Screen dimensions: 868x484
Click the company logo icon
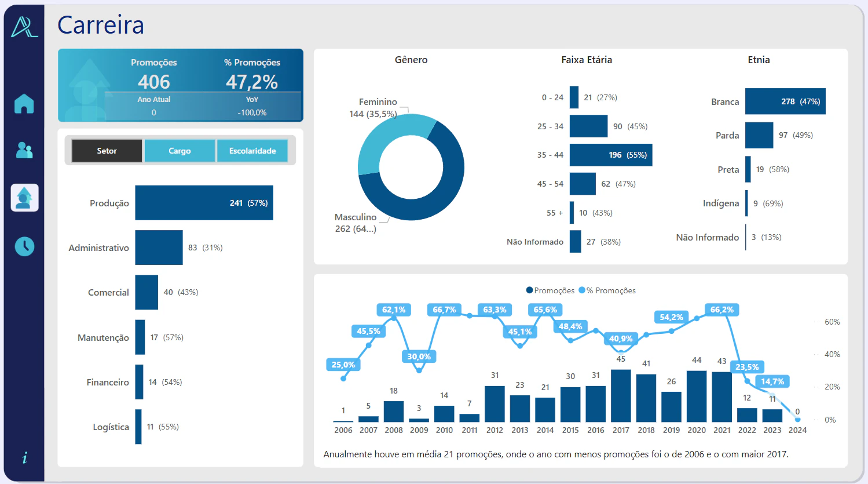coord(24,27)
